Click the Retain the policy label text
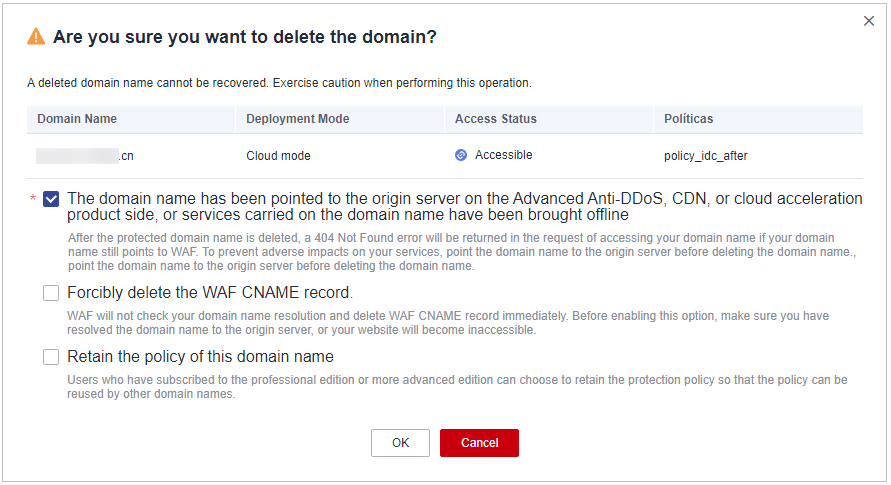 tap(201, 357)
